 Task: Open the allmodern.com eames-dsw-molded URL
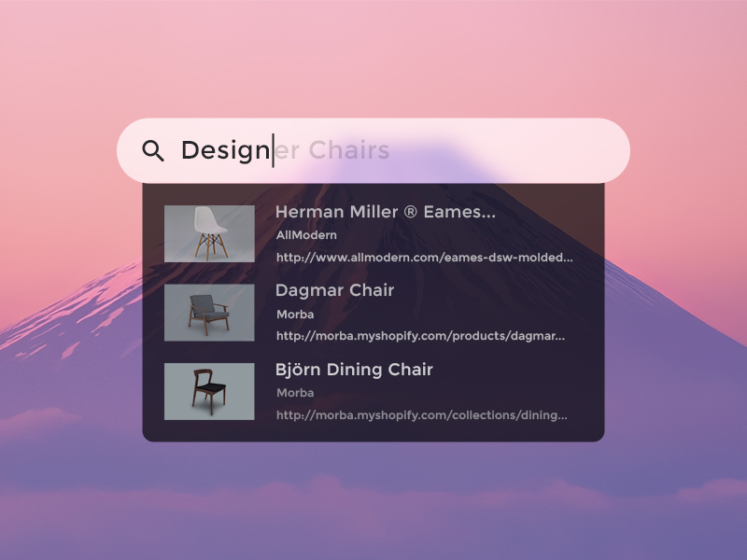point(424,257)
